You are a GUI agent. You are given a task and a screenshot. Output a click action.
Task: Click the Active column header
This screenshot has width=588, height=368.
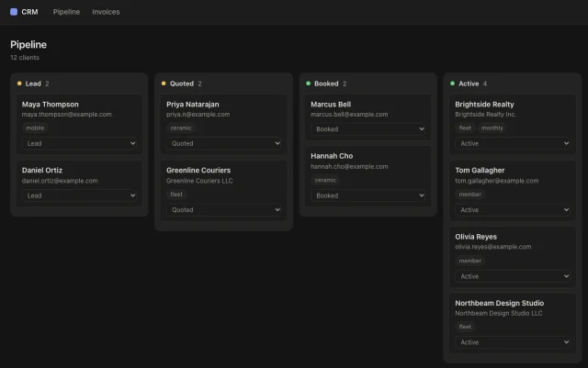pos(469,84)
